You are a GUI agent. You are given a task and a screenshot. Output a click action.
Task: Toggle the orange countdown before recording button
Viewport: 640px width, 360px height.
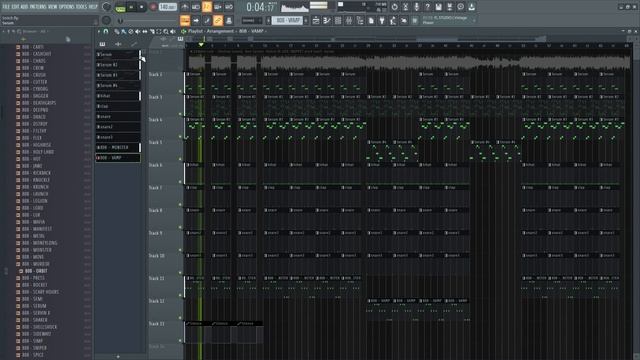pos(207,7)
